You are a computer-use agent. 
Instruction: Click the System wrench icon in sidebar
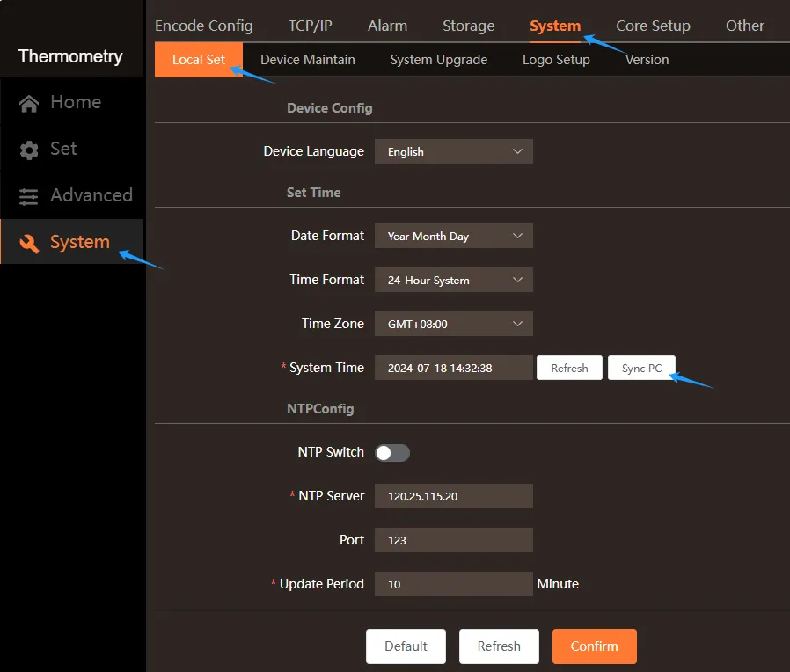pyautogui.click(x=29, y=244)
